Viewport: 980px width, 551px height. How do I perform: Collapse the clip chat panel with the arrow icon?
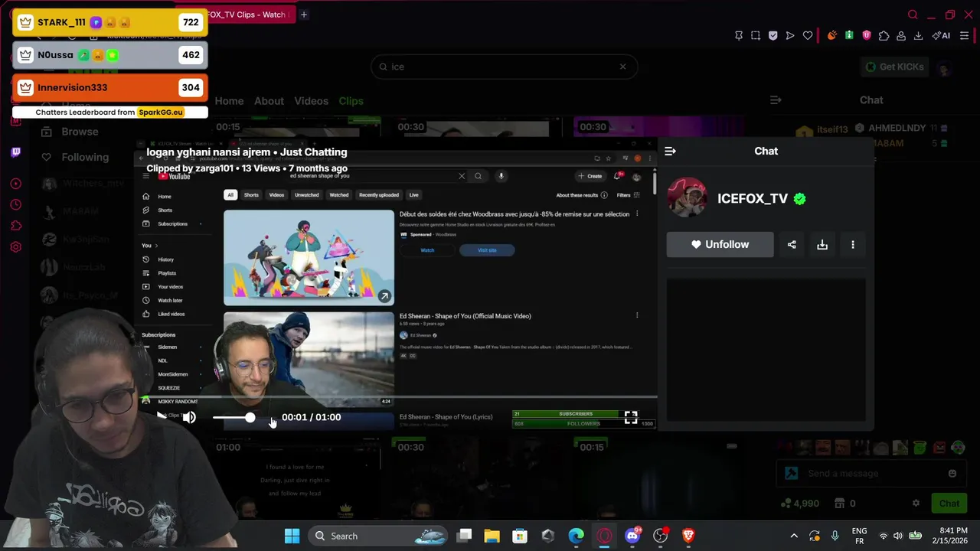(x=670, y=152)
